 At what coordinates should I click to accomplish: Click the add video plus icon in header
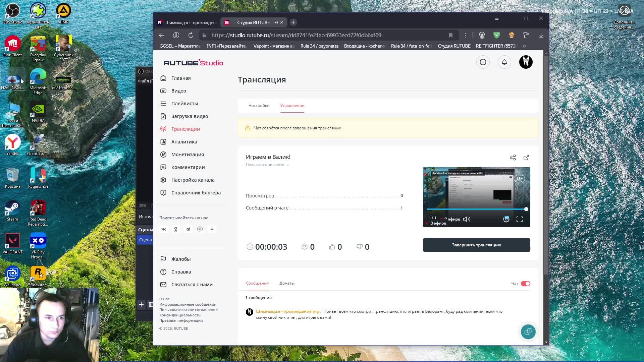483,62
